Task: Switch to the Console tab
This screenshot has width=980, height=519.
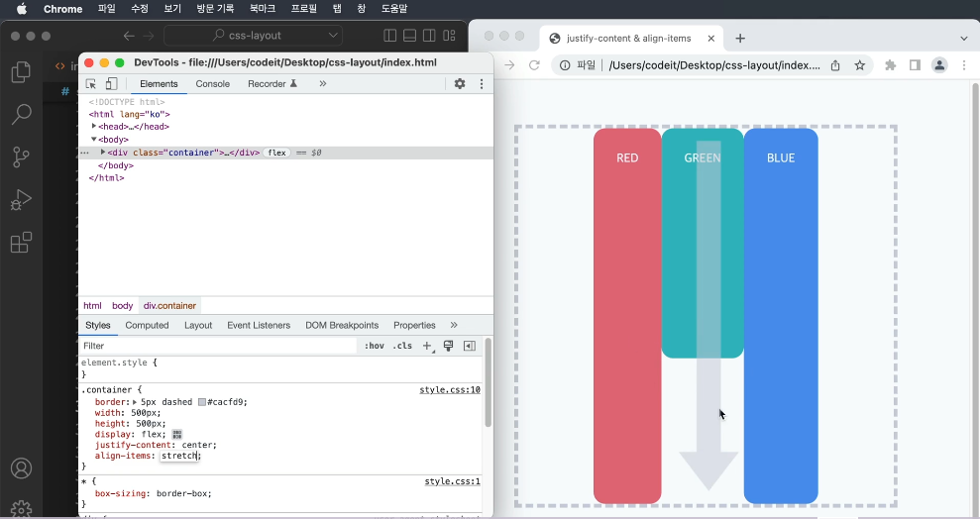Action: [212, 83]
